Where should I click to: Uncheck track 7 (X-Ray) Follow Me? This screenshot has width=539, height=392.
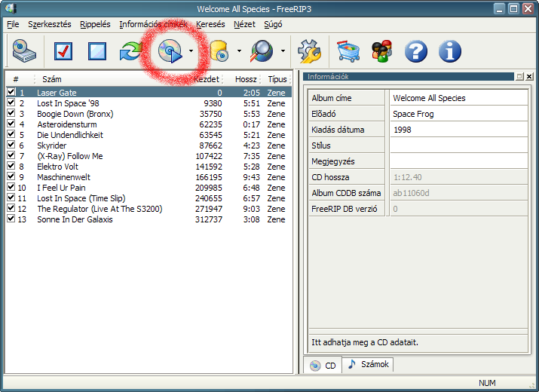coord(11,155)
